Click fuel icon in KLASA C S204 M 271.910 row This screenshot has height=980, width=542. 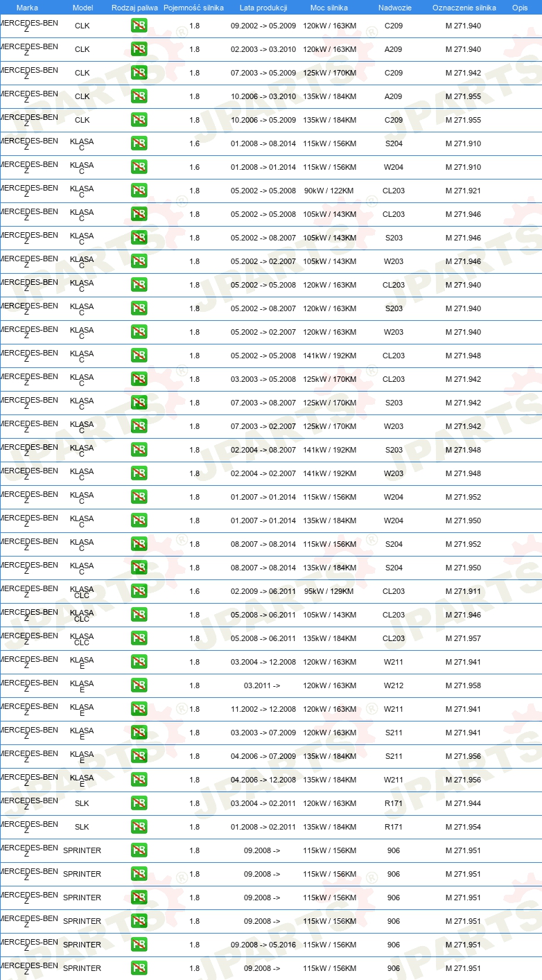pyautogui.click(x=139, y=143)
